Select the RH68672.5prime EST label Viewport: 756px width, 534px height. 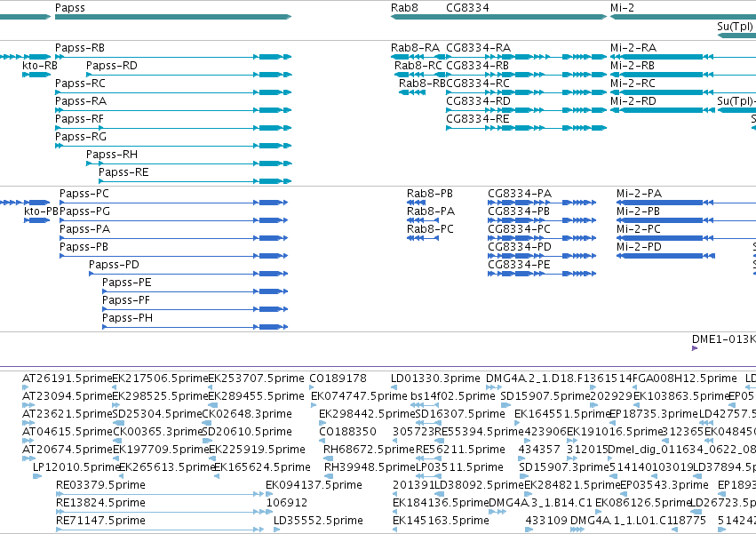(369, 450)
